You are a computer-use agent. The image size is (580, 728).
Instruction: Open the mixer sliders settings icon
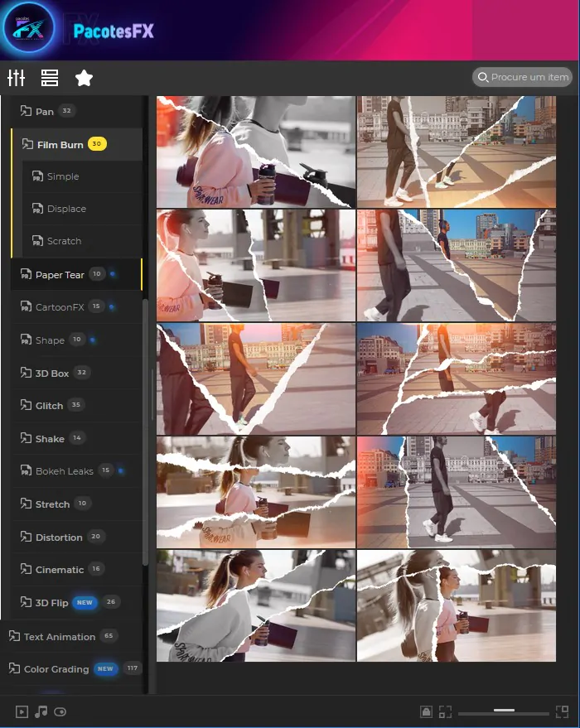[17, 78]
